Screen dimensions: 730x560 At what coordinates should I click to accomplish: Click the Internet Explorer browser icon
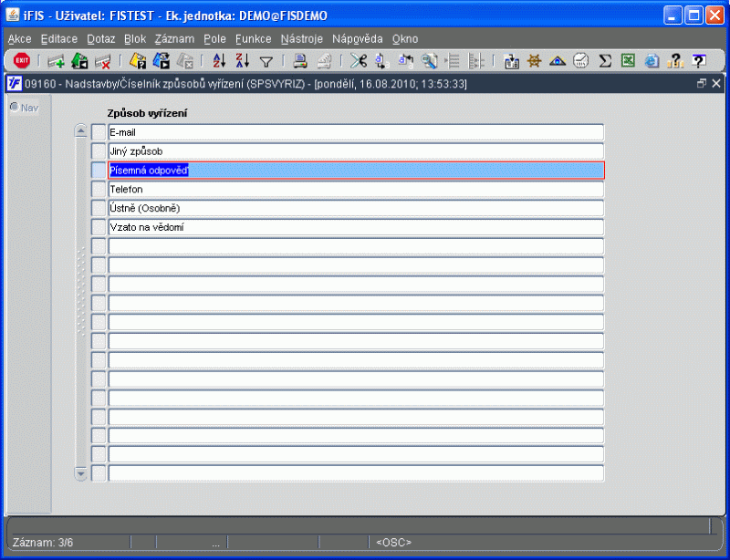652,61
